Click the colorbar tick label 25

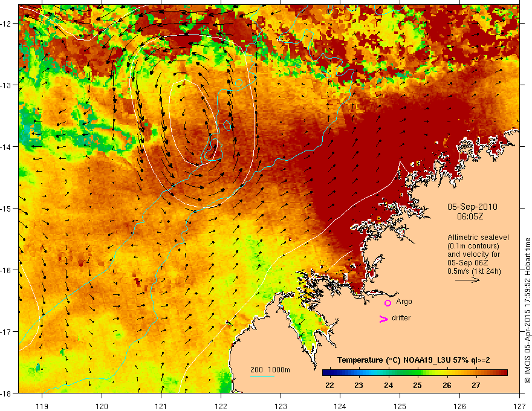pos(418,386)
